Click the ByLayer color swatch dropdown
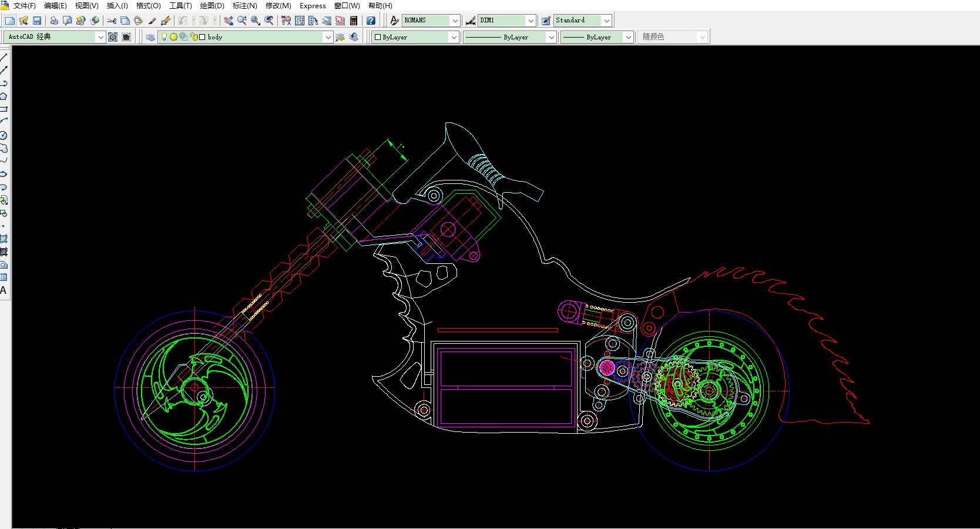The height and width of the screenshot is (529, 980). point(454,36)
